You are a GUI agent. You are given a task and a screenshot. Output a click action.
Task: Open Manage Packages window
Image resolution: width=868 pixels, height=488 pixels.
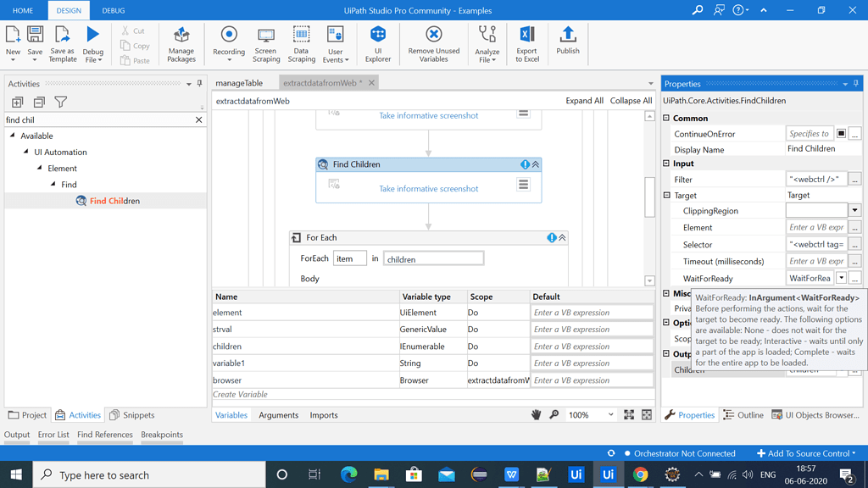click(181, 42)
